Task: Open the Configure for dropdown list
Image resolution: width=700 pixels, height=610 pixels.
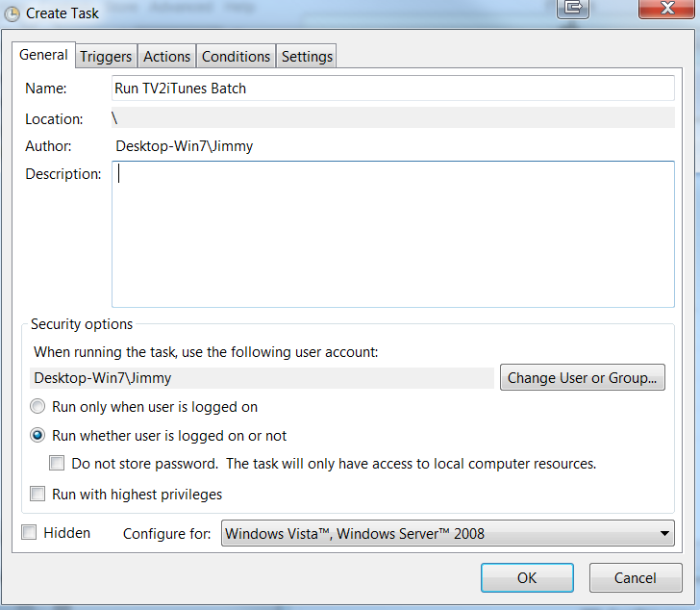Action: 448,533
